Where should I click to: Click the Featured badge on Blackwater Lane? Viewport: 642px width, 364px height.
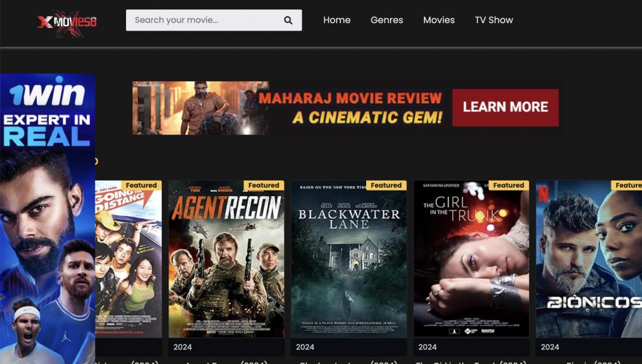pyautogui.click(x=386, y=185)
